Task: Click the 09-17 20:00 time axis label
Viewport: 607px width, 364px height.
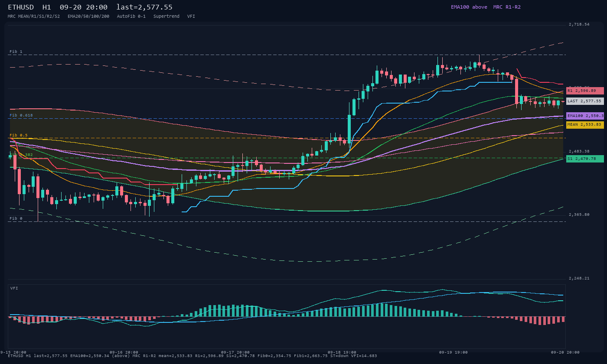Action: click(x=235, y=352)
